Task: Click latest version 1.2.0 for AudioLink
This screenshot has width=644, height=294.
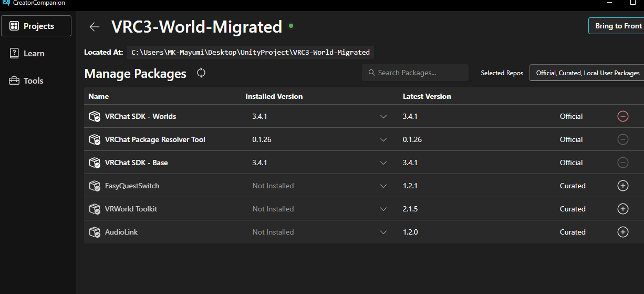Action: 410,232
